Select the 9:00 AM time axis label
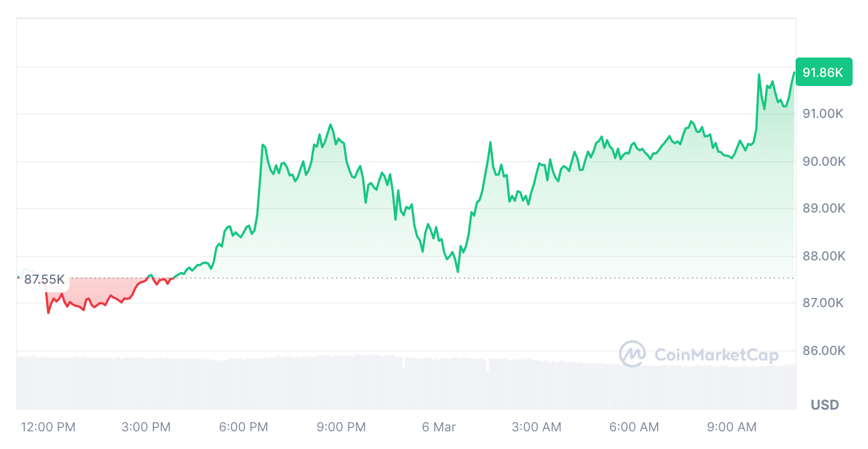The height and width of the screenshot is (449, 868). pos(732,427)
